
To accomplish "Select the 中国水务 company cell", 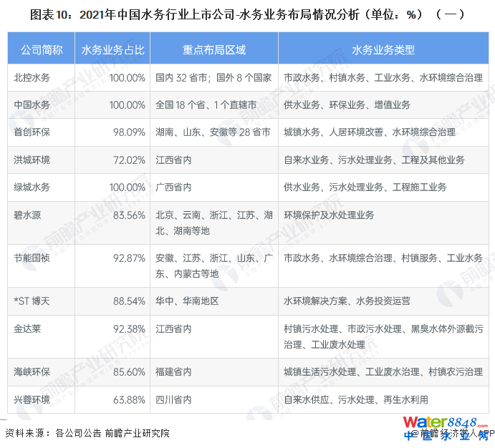I will click(32, 104).
